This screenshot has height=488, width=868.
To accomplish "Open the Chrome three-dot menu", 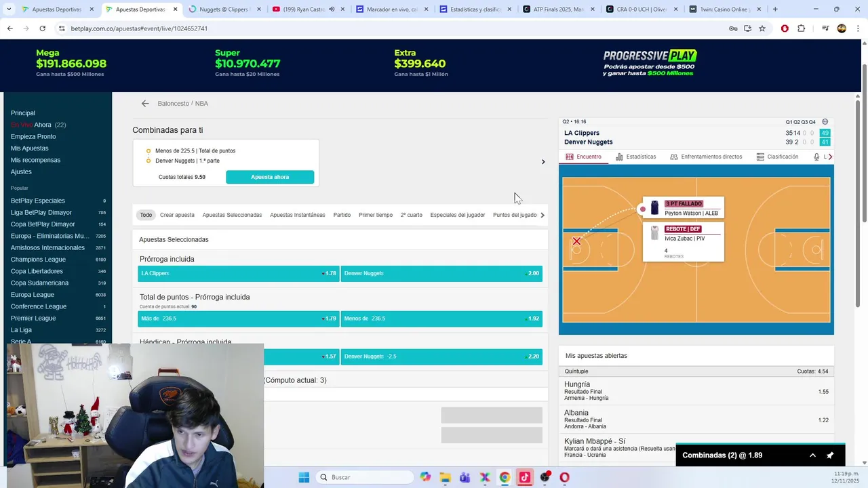I will (858, 28).
